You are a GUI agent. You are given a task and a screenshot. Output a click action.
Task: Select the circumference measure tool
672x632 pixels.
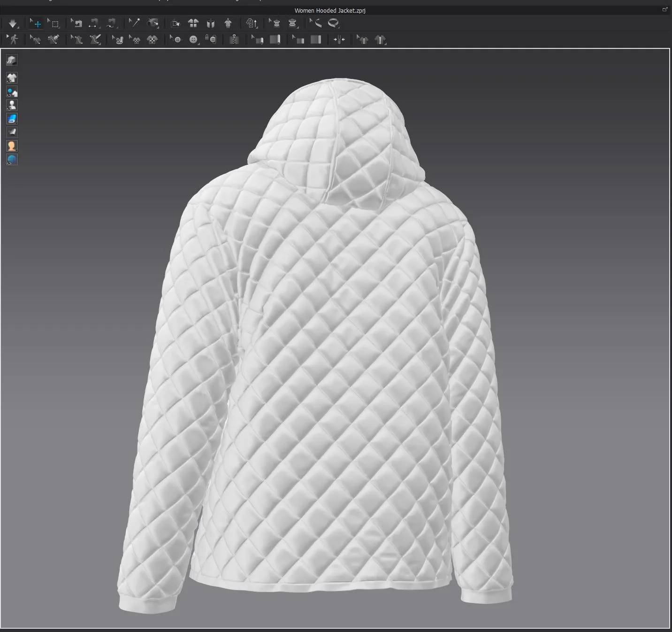[x=335, y=23]
